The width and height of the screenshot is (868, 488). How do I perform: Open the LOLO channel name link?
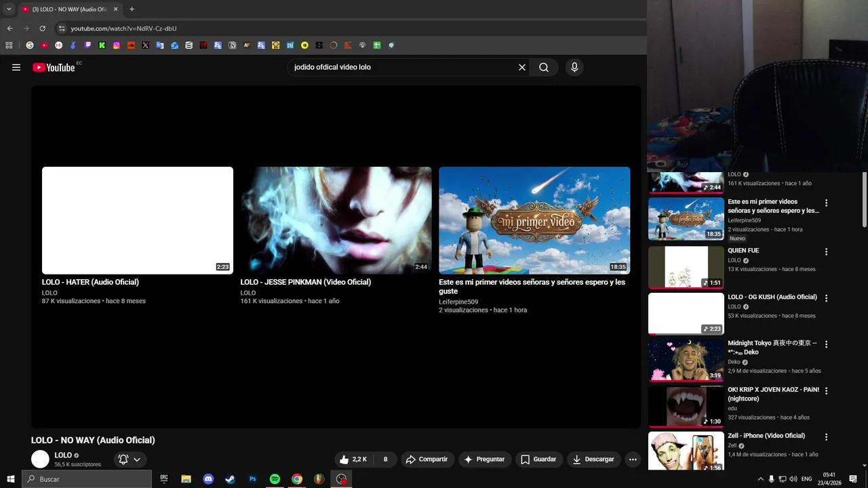[x=63, y=455]
